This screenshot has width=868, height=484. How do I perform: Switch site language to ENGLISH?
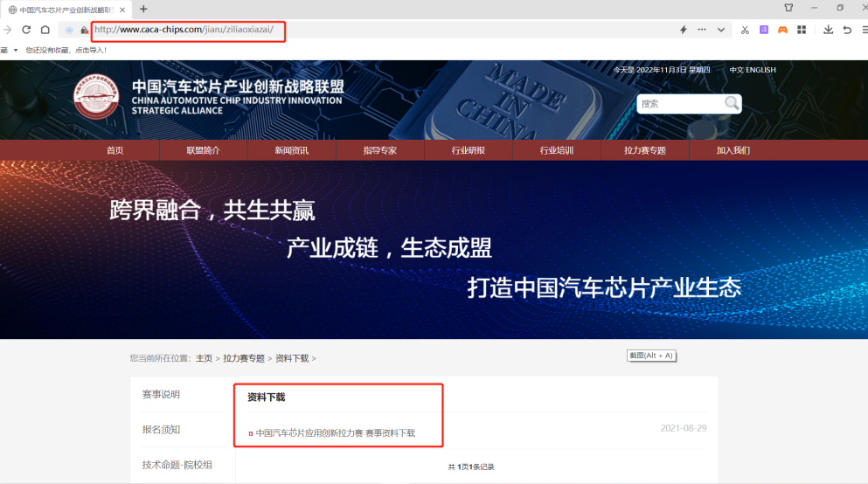coord(760,70)
